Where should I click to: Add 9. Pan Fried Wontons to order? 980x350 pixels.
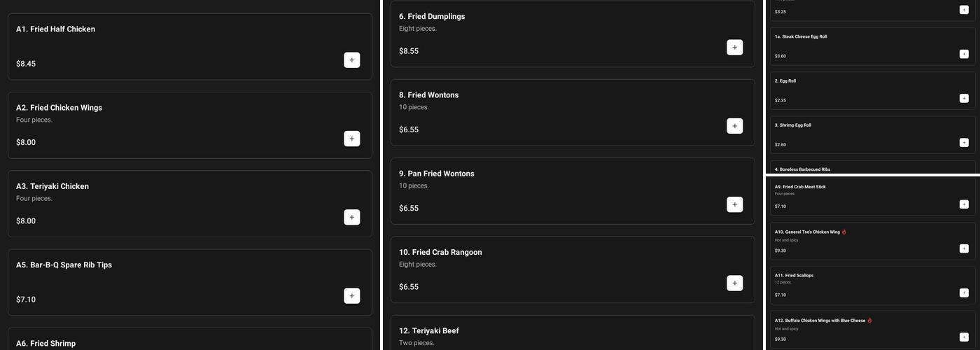[734, 204]
